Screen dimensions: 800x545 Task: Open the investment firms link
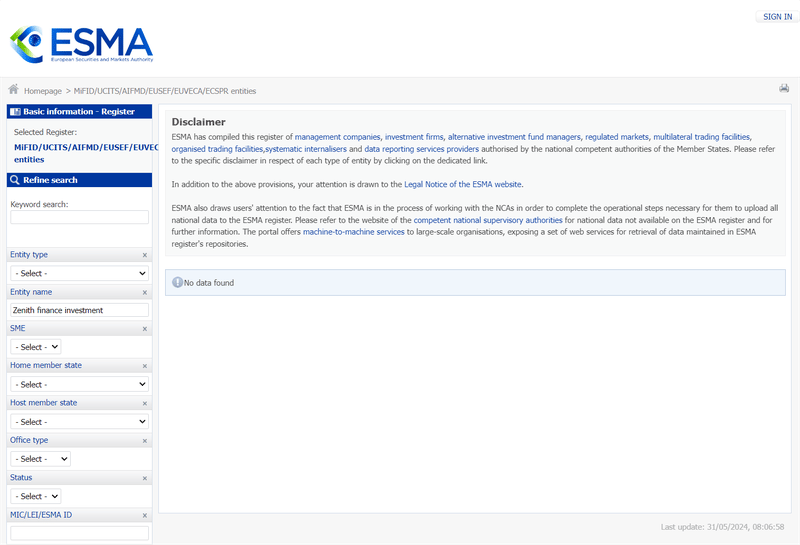tap(414, 137)
